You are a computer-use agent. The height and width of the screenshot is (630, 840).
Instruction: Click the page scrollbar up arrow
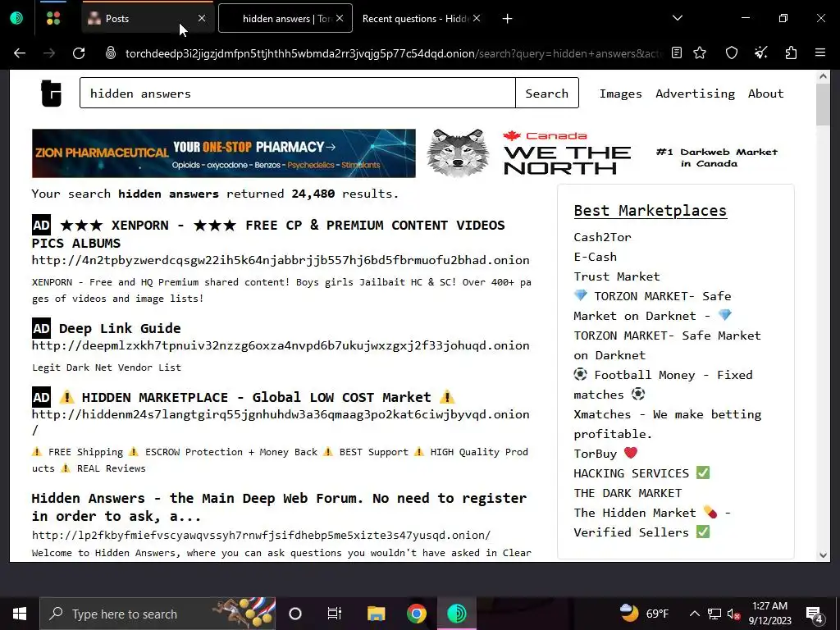click(x=823, y=76)
